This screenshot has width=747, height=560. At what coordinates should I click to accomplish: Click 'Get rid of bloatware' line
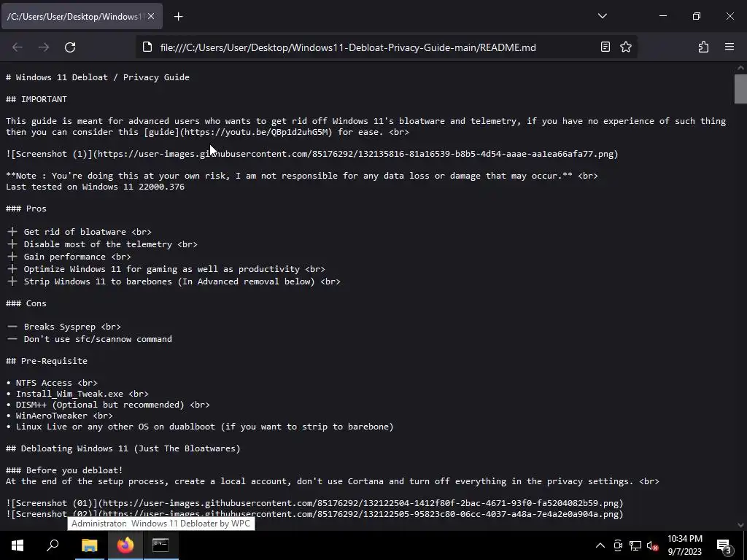pyautogui.click(x=79, y=232)
